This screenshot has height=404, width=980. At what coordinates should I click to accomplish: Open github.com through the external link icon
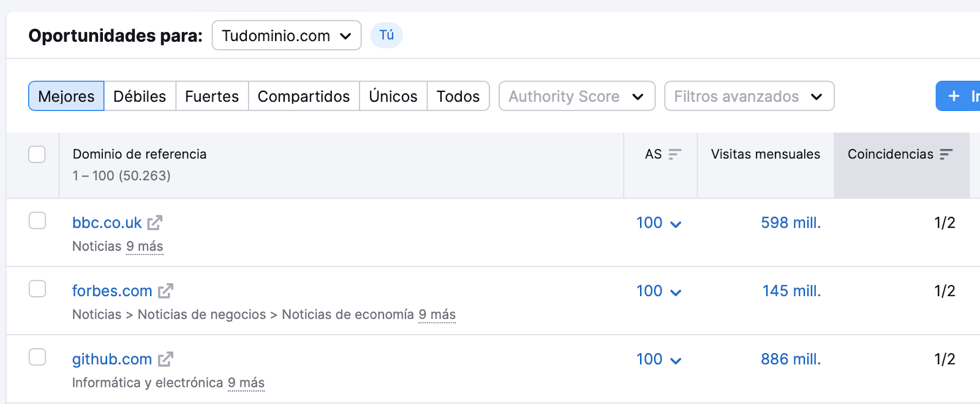point(165,359)
